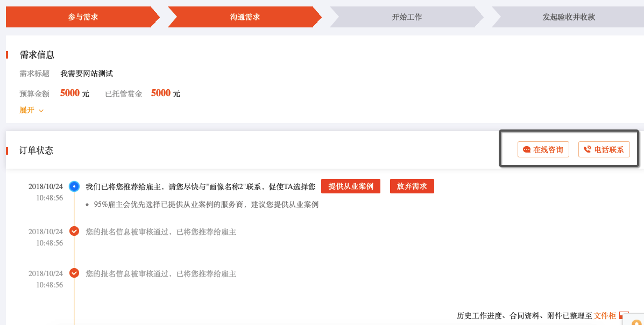Click the message 我们已将您推荐给雇主
Screen dimensions: 644x325
click(x=201, y=186)
